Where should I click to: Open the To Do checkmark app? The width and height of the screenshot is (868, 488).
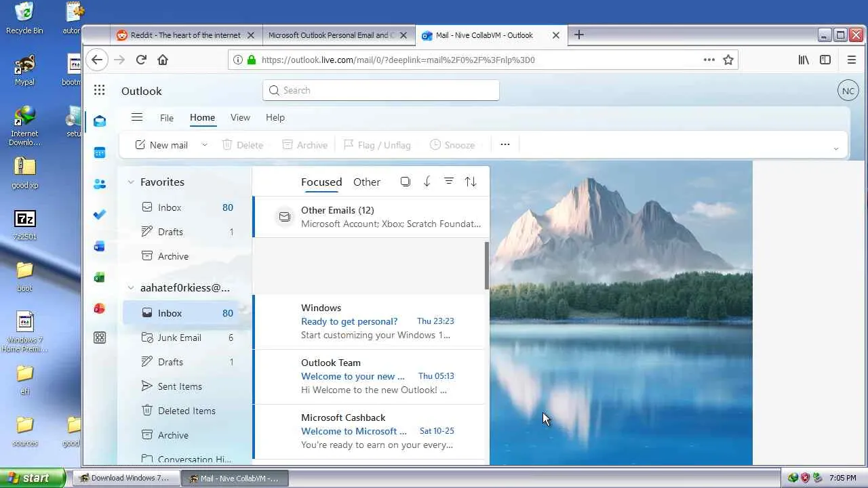coord(100,215)
